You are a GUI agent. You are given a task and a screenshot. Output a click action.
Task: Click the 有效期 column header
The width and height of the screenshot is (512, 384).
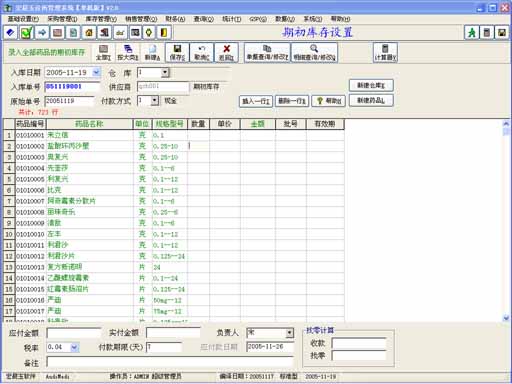pos(325,124)
